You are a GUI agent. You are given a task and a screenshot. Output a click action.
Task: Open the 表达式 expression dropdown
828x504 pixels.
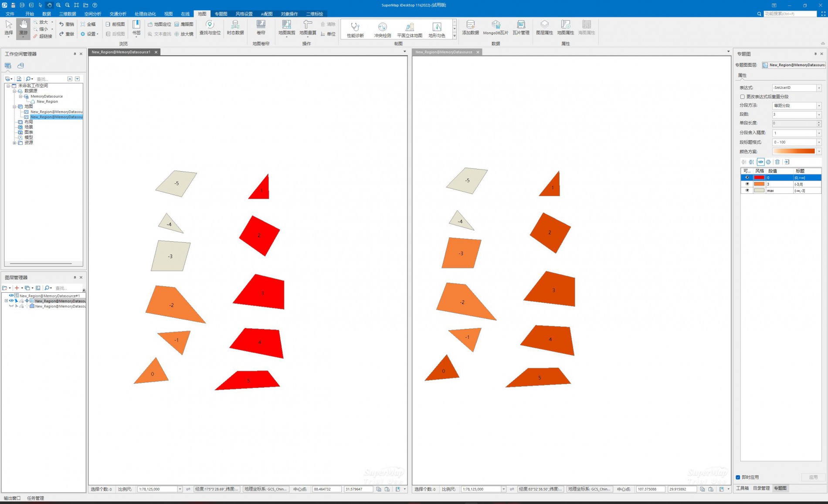[819, 88]
